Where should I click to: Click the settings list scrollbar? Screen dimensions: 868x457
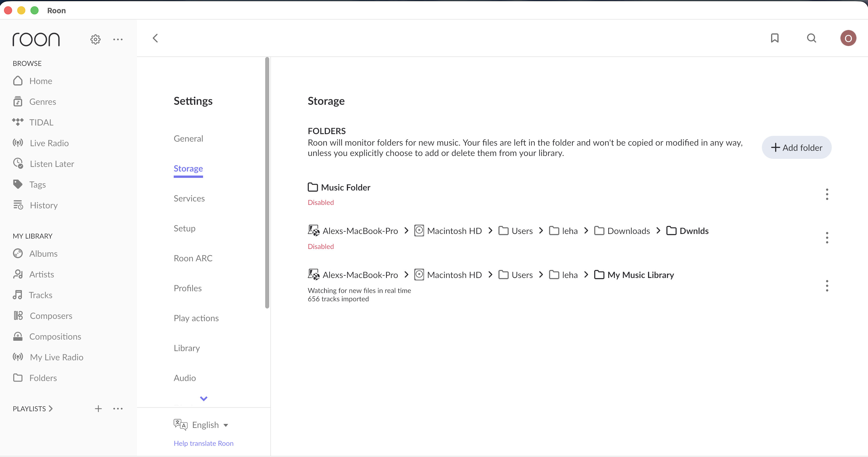pos(267,182)
